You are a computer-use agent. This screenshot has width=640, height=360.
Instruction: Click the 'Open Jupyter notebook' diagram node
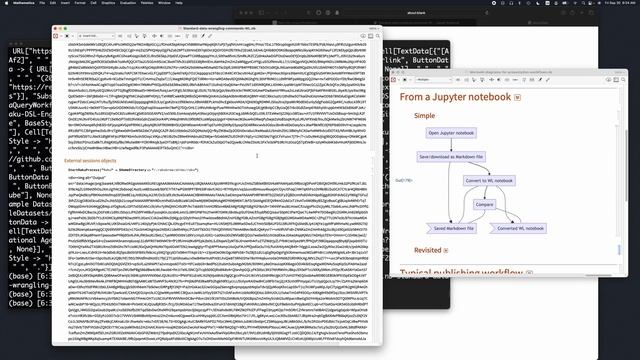coord(451,133)
